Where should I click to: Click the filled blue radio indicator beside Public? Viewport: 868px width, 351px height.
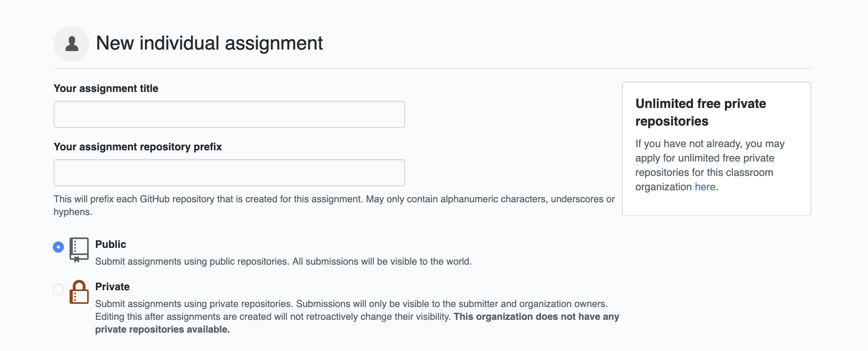coord(58,248)
